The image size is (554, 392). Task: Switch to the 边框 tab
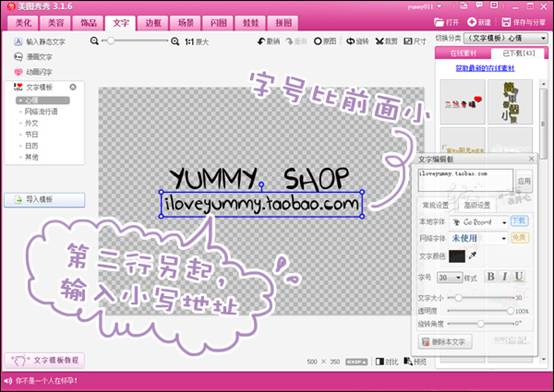click(153, 23)
